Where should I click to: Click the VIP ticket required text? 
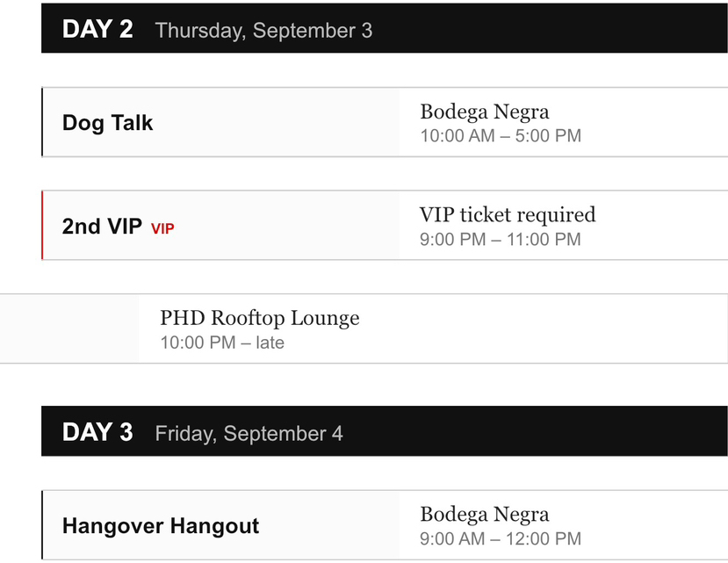coord(508,215)
